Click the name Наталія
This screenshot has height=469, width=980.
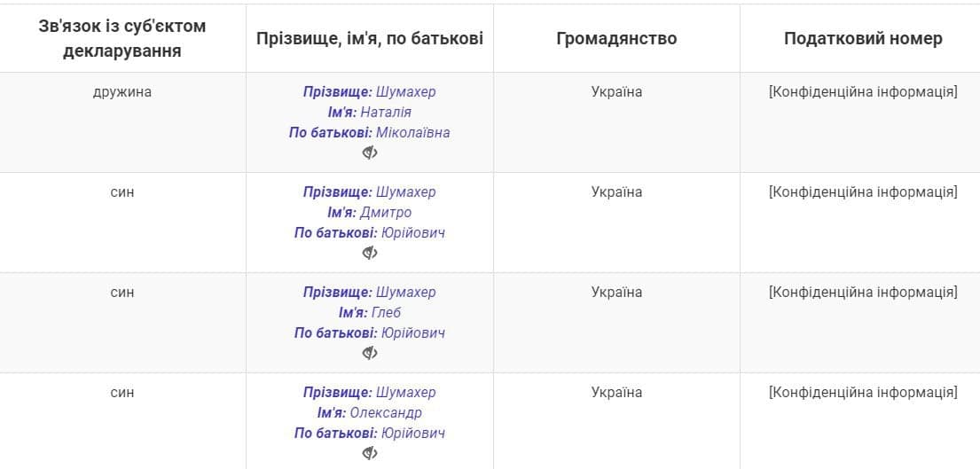tap(386, 112)
